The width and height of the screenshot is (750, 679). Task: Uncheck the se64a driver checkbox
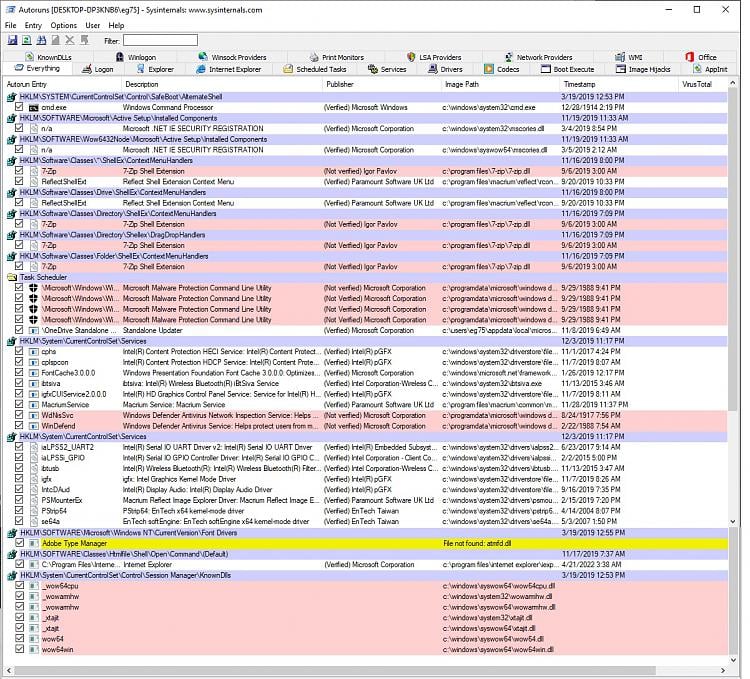pos(19,521)
